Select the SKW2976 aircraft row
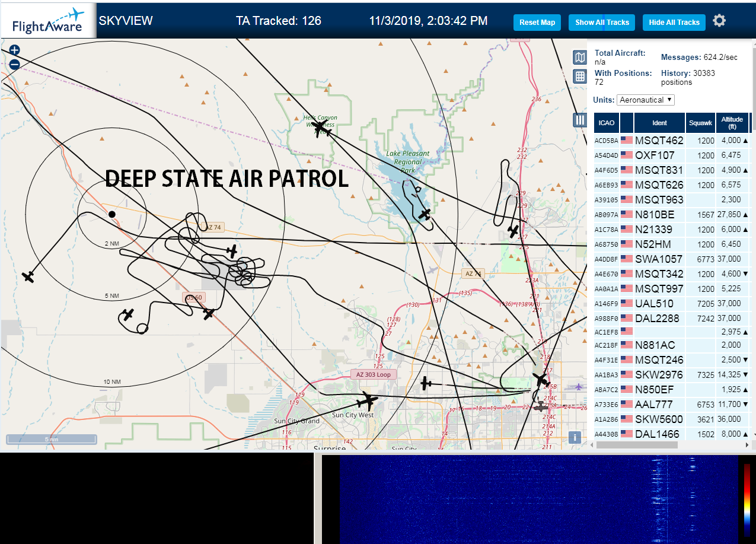Viewport: 756px width, 544px height. (672, 375)
